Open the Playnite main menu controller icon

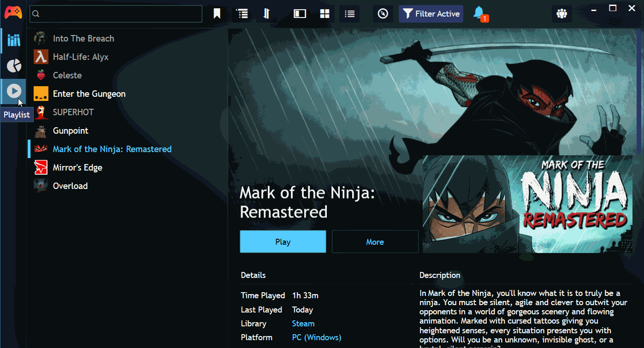[13, 13]
